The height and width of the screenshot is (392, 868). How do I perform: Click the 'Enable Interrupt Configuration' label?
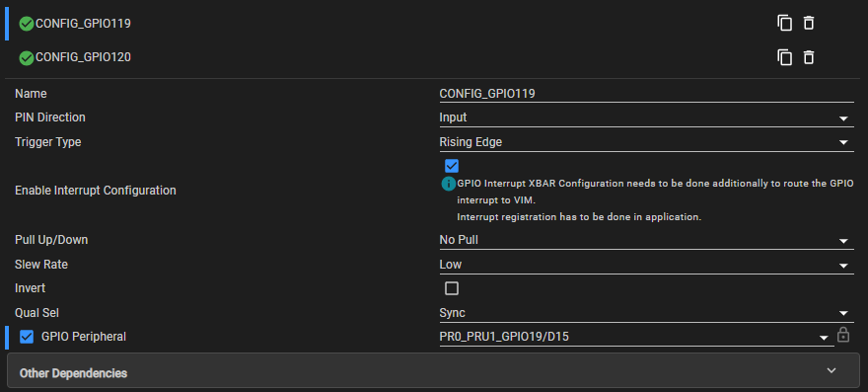click(x=96, y=191)
